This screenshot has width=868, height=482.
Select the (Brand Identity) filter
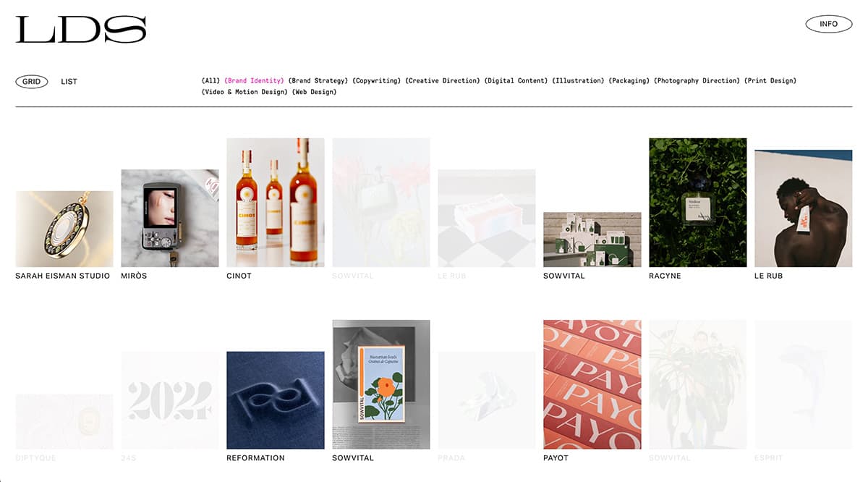tap(254, 81)
